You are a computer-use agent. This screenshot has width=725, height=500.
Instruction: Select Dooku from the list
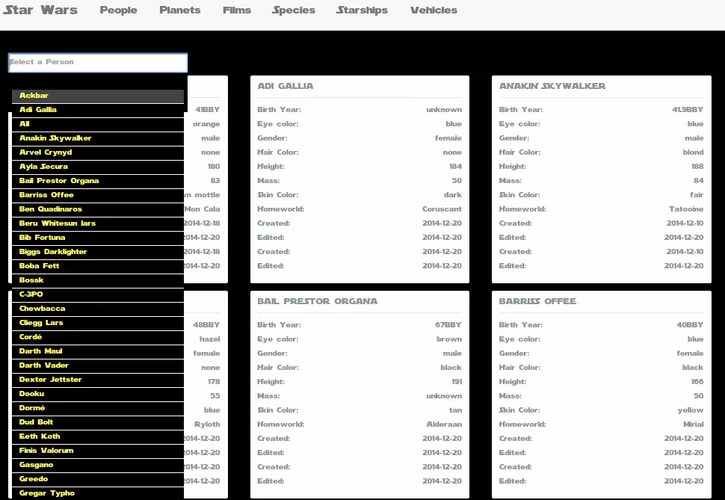coord(98,394)
